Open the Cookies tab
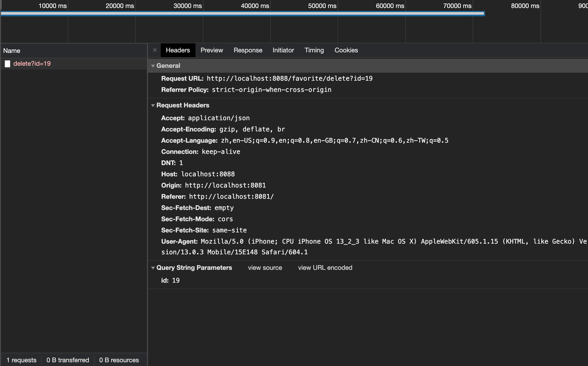 click(346, 50)
